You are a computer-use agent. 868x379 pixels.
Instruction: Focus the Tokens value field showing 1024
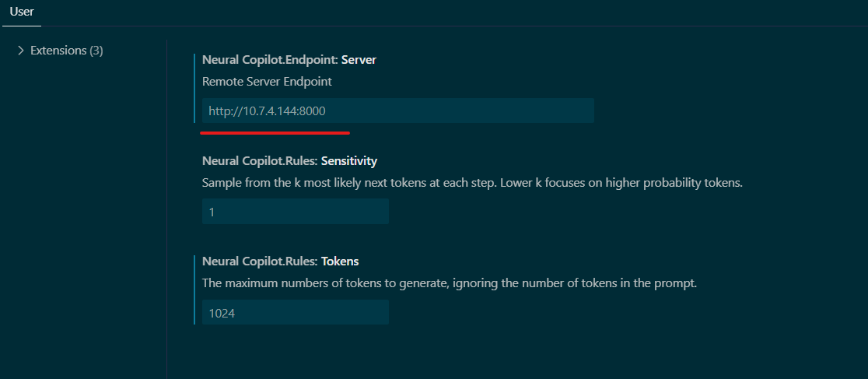coord(295,313)
